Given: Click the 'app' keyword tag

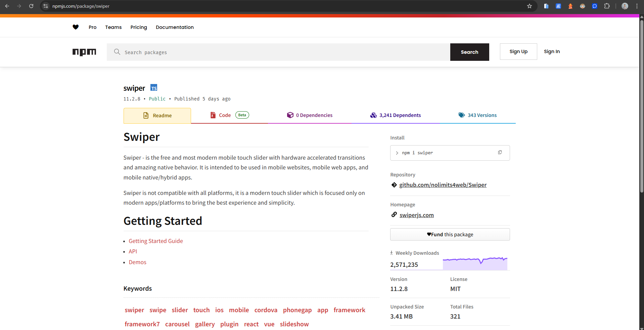Looking at the screenshot, I should pyautogui.click(x=323, y=310).
